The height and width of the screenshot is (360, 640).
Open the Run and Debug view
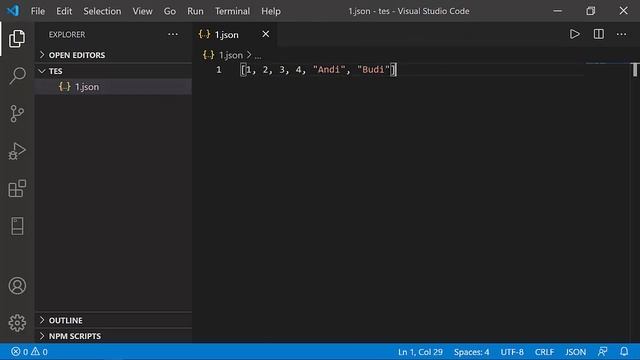[17, 151]
